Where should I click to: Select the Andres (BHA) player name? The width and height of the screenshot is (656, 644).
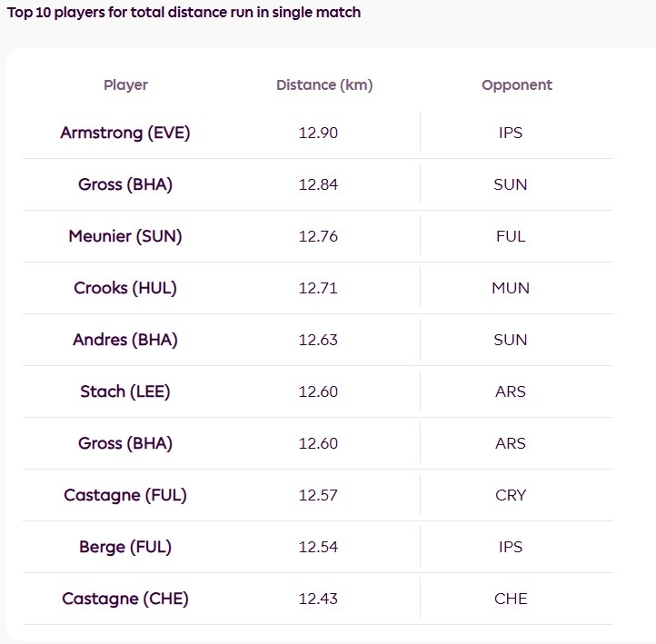(x=125, y=340)
